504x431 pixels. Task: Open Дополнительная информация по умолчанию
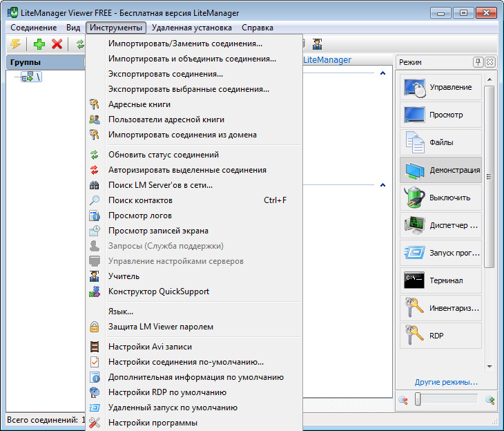pos(194,377)
